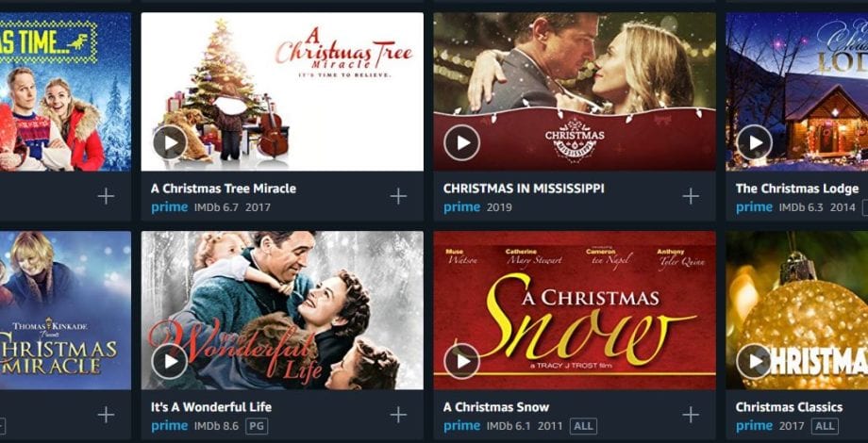This screenshot has width=868, height=443.
Task: Select the Wonderful Life poster thumbnail
Action: pyautogui.click(x=282, y=310)
